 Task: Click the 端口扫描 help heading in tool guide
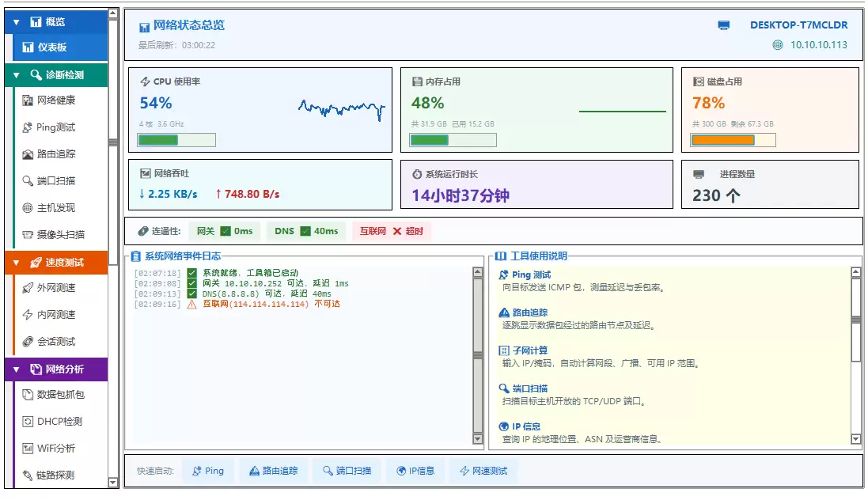[530, 388]
